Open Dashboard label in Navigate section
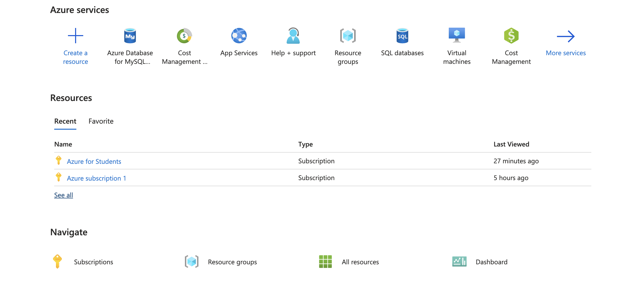The image size is (644, 292). point(491,262)
